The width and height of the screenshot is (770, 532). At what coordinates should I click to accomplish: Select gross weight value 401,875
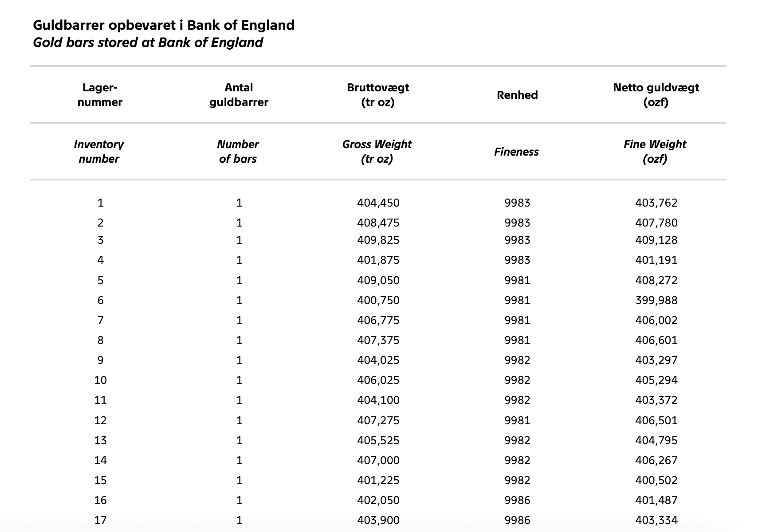point(378,260)
